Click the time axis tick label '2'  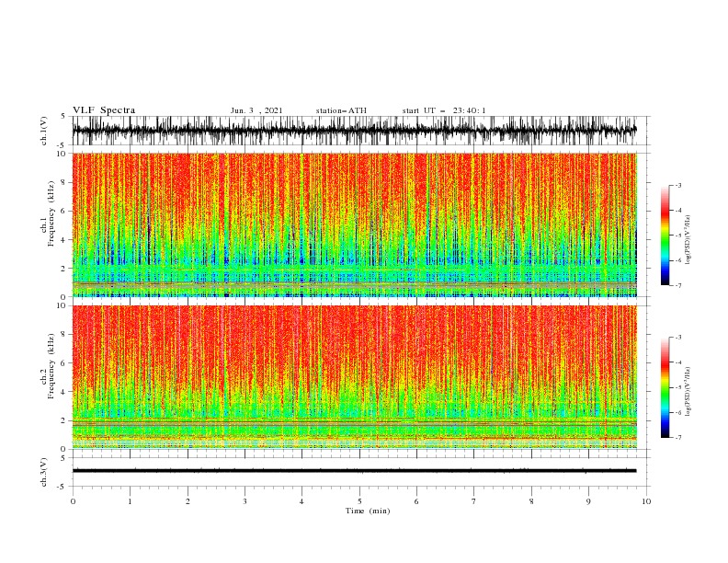pos(188,501)
